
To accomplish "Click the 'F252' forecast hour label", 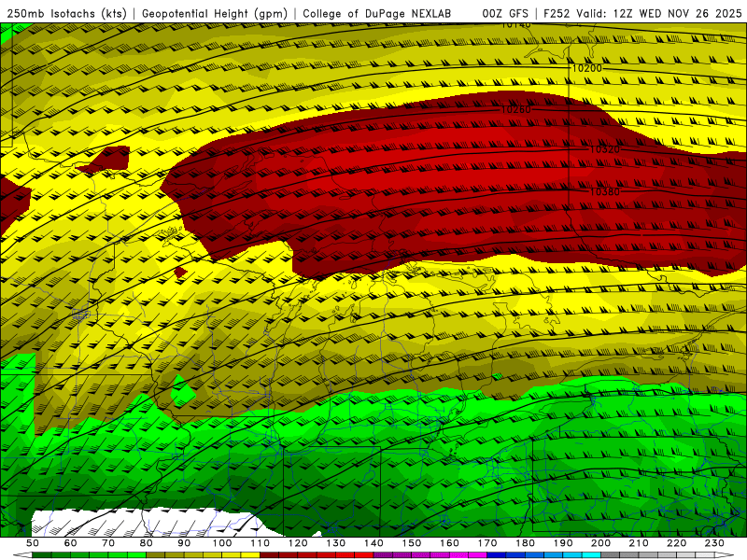I will [557, 13].
